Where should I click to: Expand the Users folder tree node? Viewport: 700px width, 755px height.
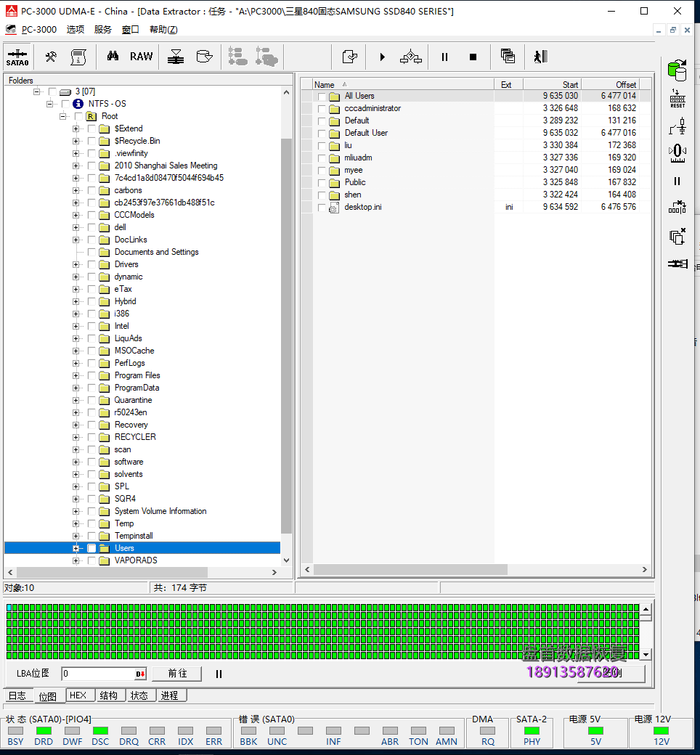(x=76, y=548)
